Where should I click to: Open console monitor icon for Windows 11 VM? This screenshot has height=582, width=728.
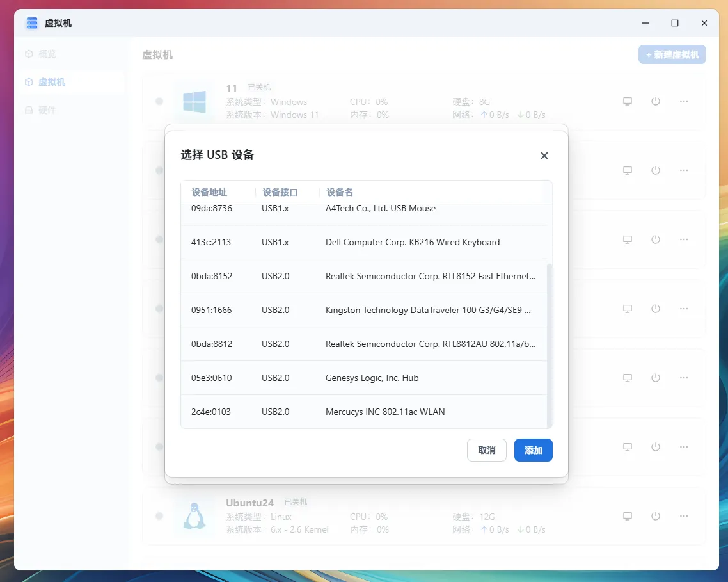point(628,101)
